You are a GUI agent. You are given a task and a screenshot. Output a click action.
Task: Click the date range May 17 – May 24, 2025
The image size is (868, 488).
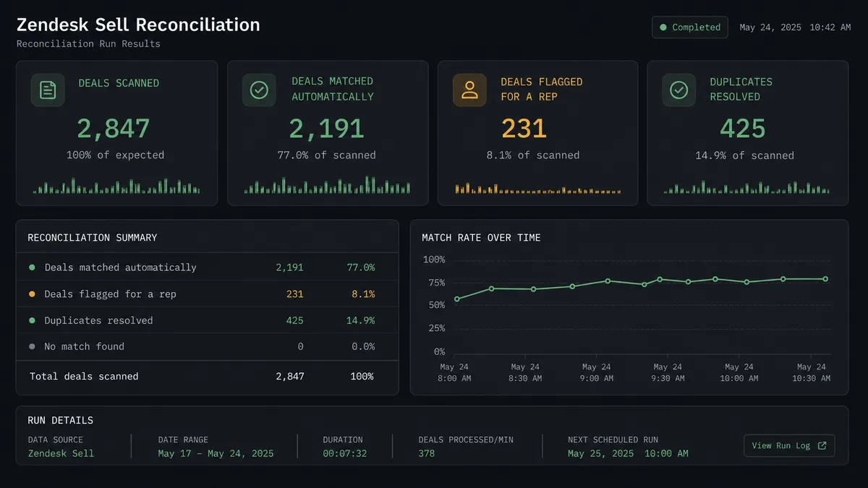[216, 453]
